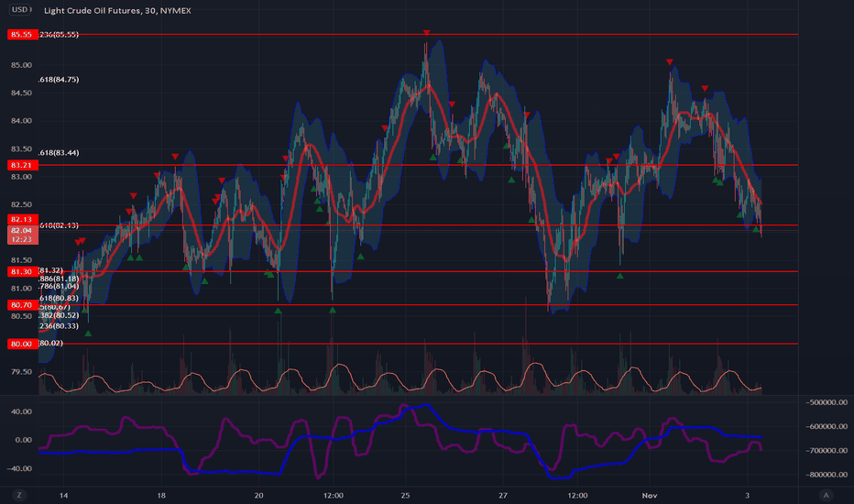Click the 81.50 price axis value

tap(21, 260)
